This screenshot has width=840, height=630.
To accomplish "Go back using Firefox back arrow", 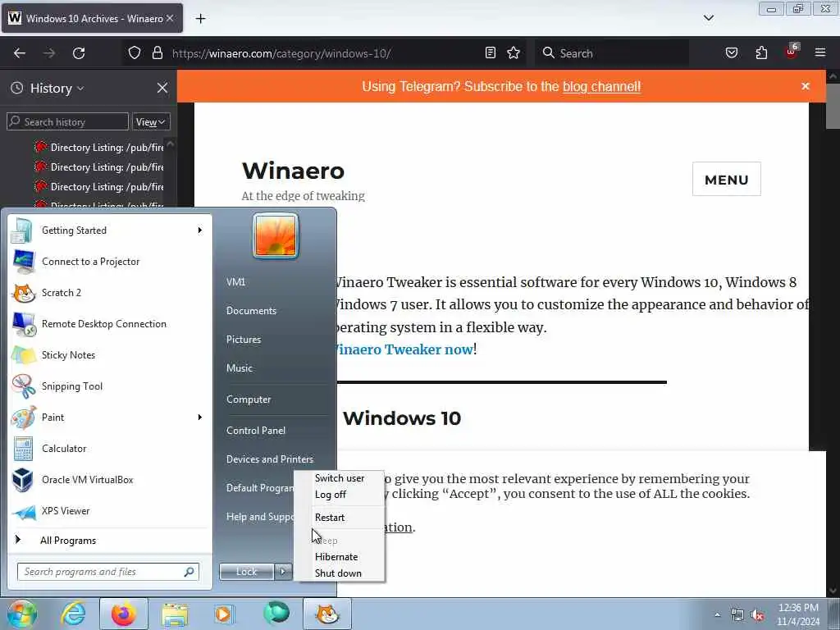I will 20,53.
